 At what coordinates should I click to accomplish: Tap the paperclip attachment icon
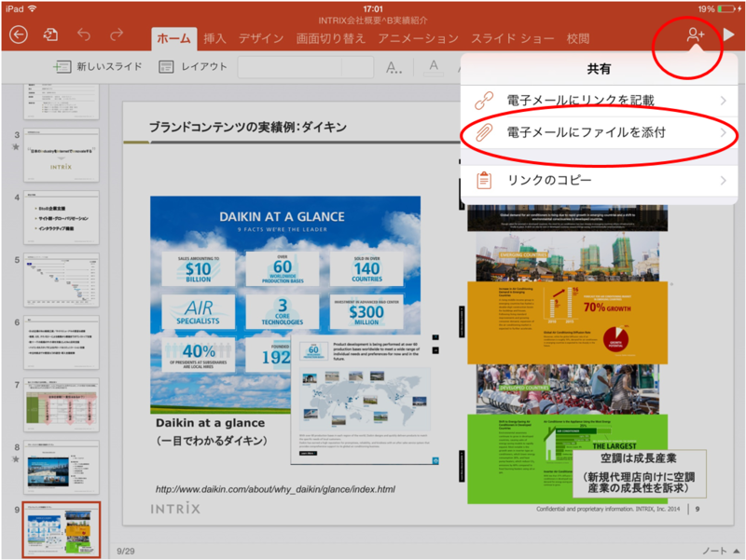[x=484, y=132]
